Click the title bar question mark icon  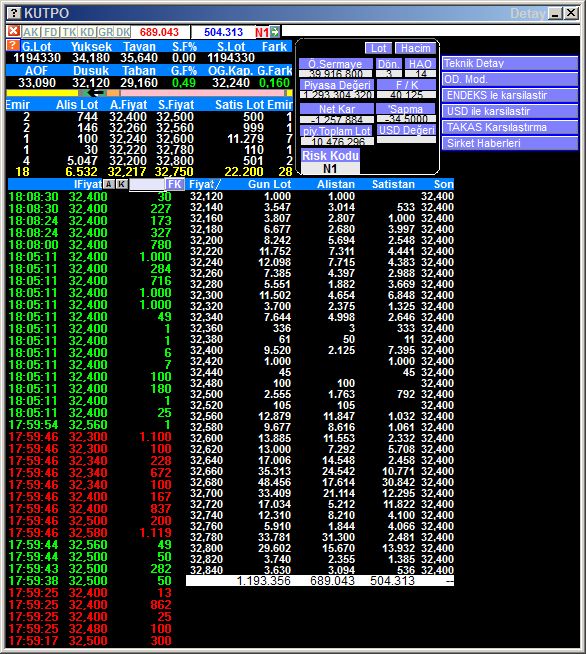tap(14, 13)
